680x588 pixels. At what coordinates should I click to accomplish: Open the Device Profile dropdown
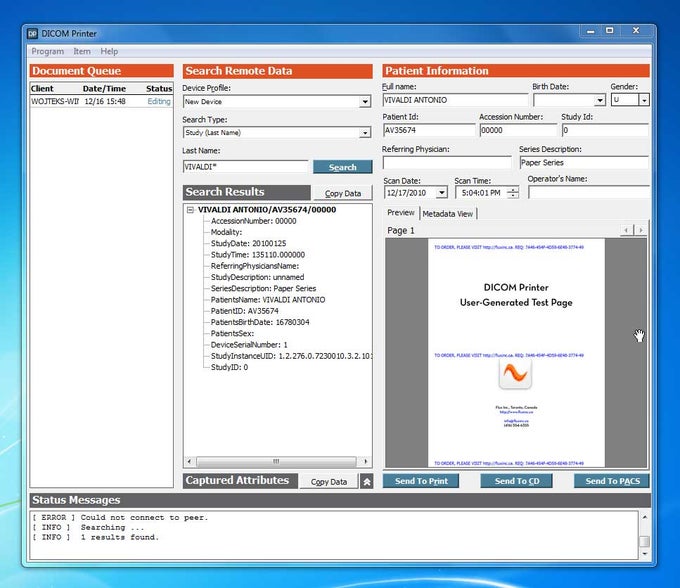[x=365, y=102]
